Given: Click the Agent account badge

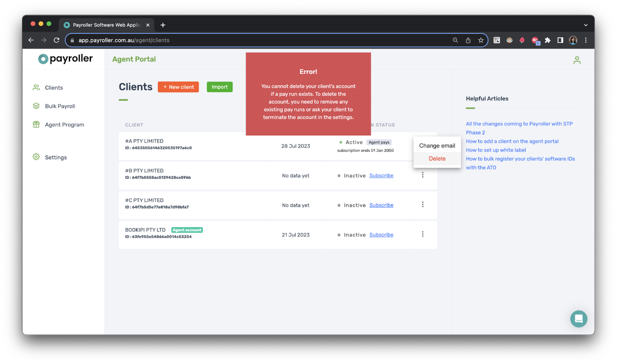Looking at the screenshot, I should click(187, 230).
